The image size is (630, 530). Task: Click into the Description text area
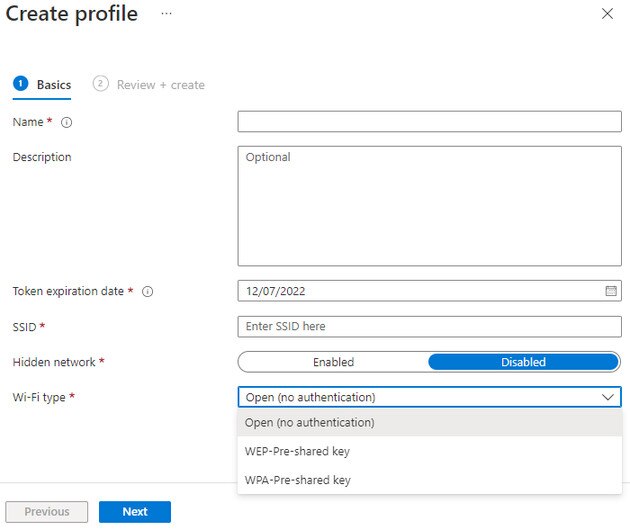tap(429, 206)
